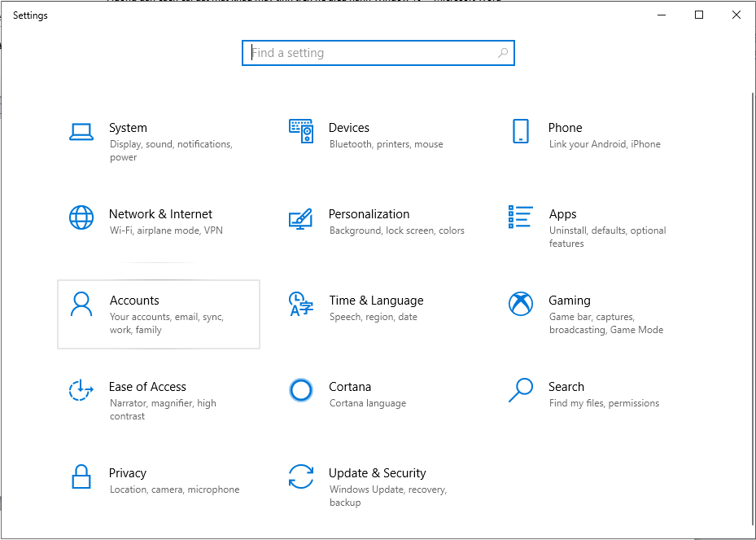Open Network & Internet title
756x540 pixels.
pos(160,214)
